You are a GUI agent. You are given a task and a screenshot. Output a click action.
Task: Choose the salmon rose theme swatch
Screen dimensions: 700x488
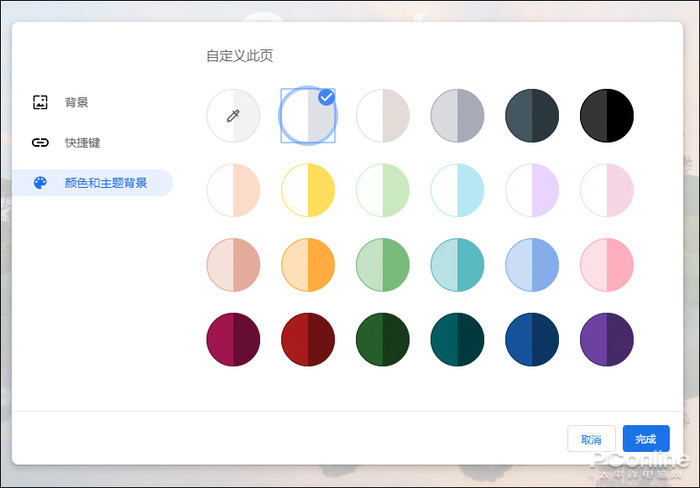(x=233, y=265)
